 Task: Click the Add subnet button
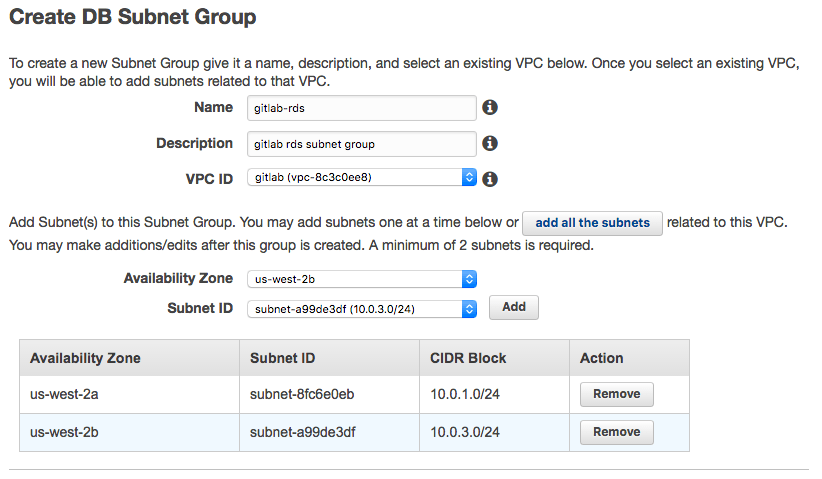[513, 307]
